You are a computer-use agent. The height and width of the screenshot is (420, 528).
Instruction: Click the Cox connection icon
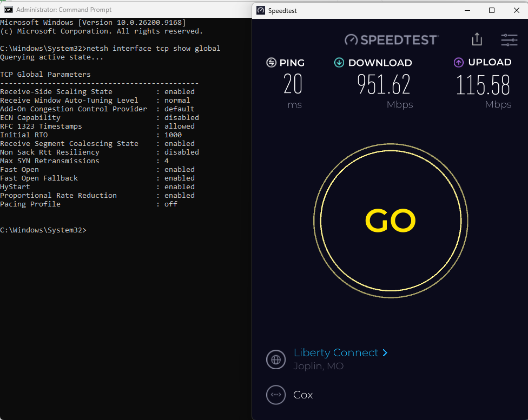pos(276,395)
